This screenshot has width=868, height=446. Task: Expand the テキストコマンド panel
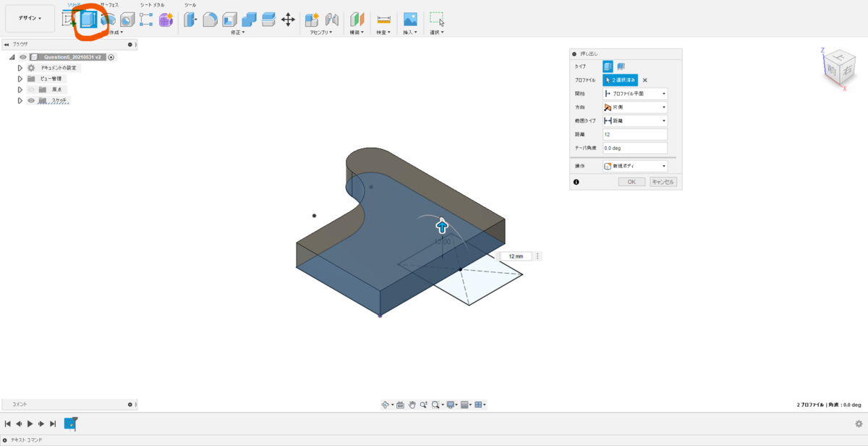click(6, 439)
